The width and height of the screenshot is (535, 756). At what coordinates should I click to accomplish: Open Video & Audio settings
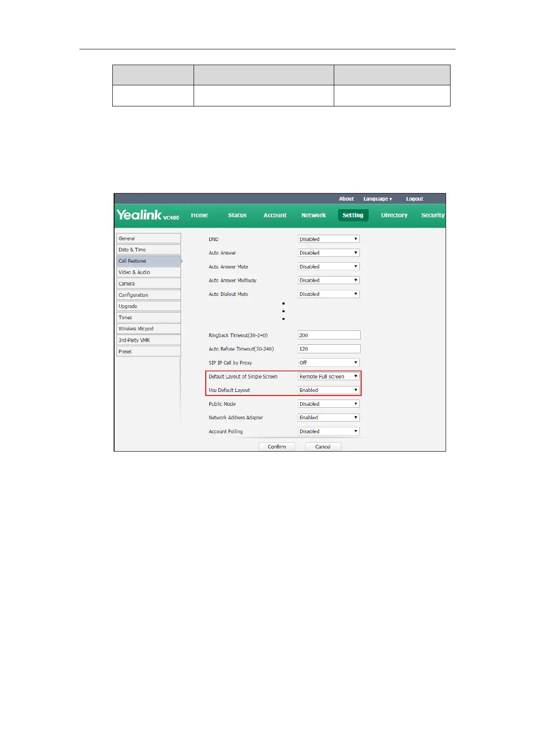148,272
